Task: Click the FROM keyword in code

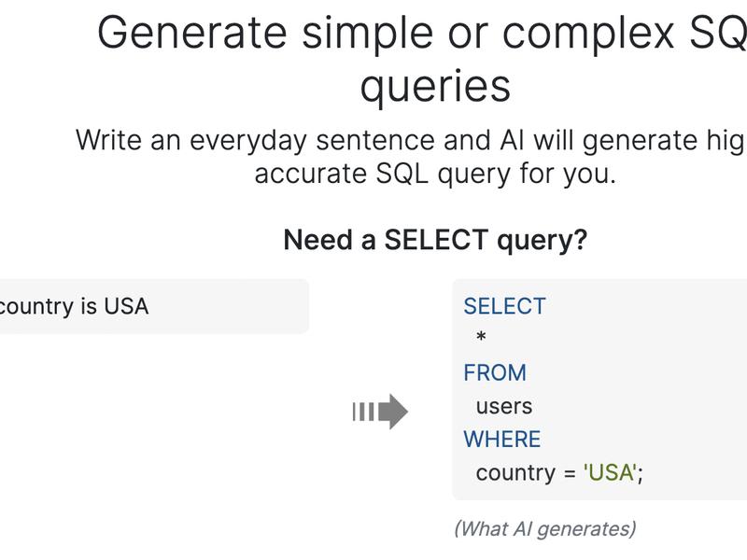Action: tap(495, 372)
